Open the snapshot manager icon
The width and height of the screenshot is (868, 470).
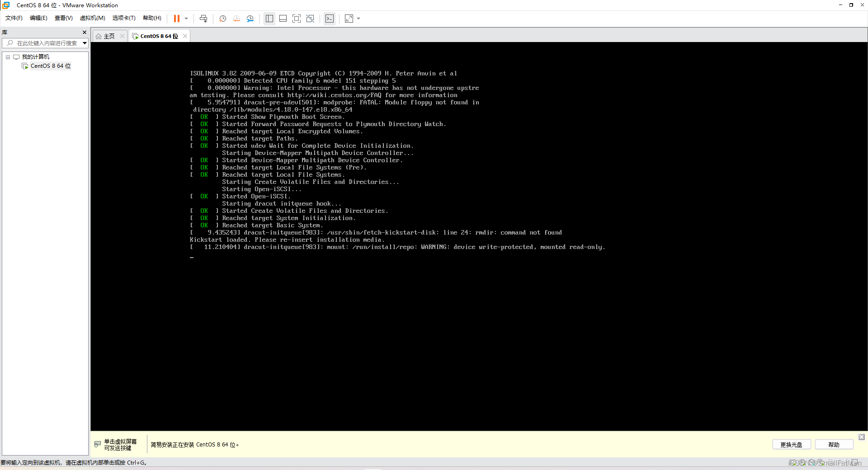click(250, 19)
